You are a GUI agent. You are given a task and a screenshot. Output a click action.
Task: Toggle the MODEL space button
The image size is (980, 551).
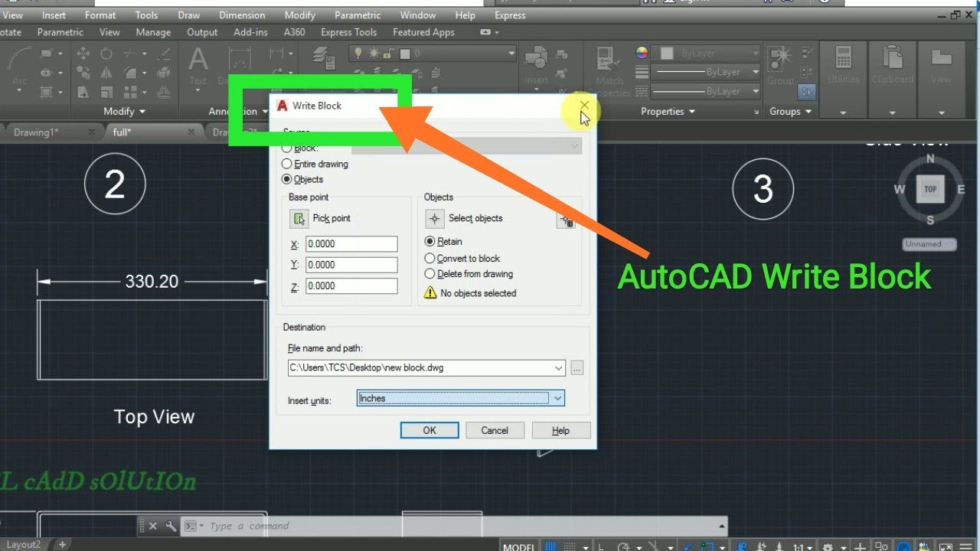coord(518,546)
